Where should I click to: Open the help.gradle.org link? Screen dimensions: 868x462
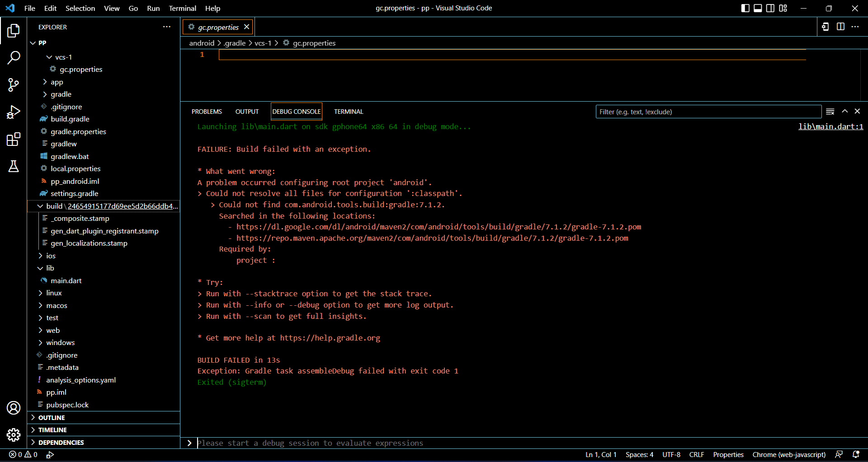[330, 338]
